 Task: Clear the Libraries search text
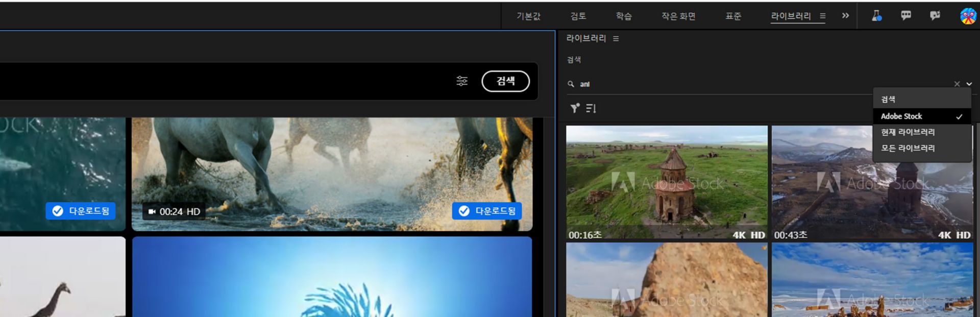coord(957,84)
